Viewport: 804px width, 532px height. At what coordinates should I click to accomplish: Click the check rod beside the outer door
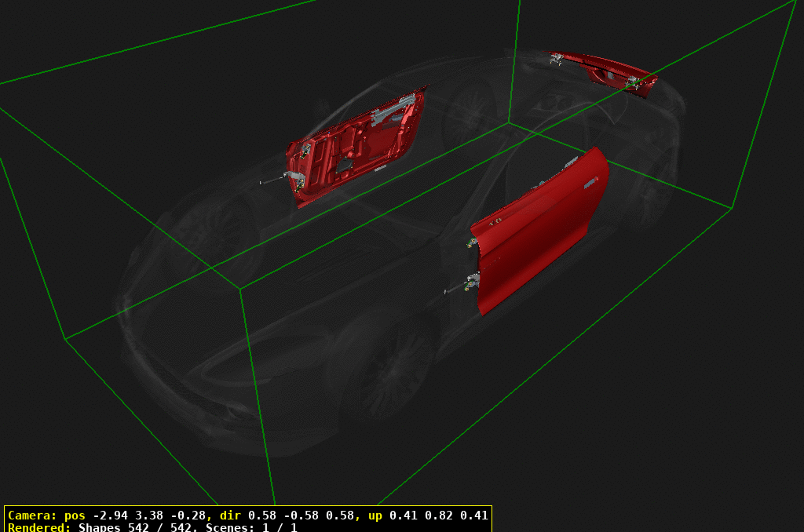(x=454, y=290)
